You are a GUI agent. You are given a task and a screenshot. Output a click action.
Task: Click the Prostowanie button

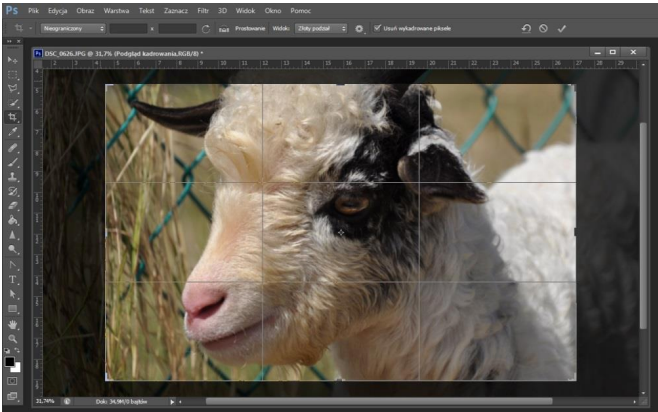(x=250, y=29)
